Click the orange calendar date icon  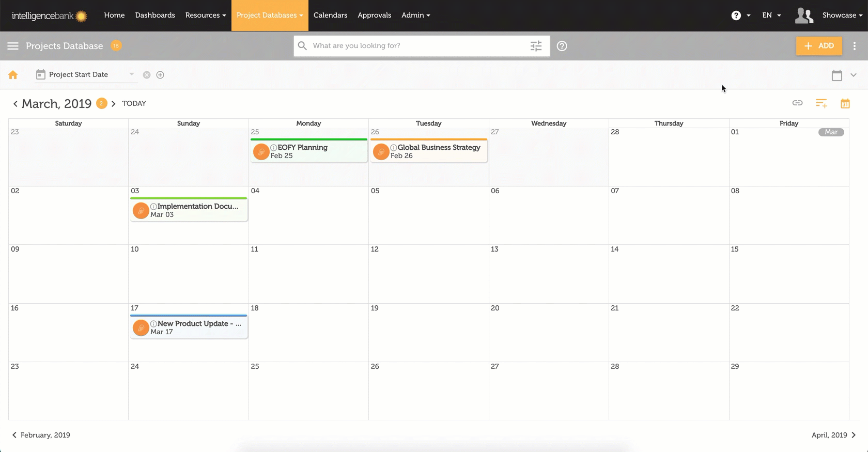click(x=845, y=103)
